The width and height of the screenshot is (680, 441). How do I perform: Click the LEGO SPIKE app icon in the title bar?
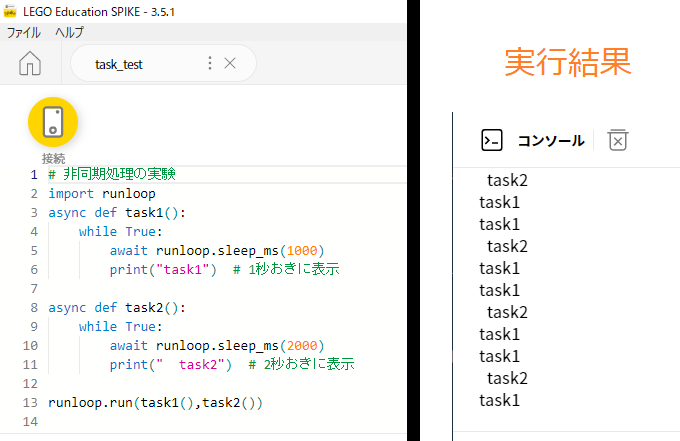10,11
